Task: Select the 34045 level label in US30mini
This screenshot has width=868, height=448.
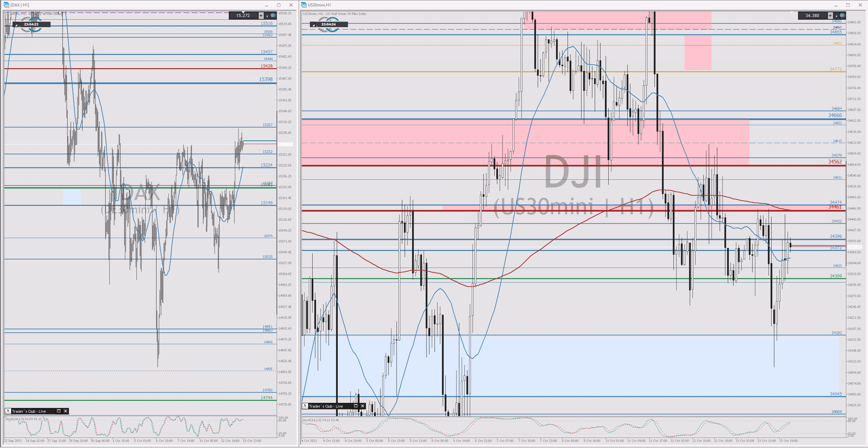Action: (836, 394)
